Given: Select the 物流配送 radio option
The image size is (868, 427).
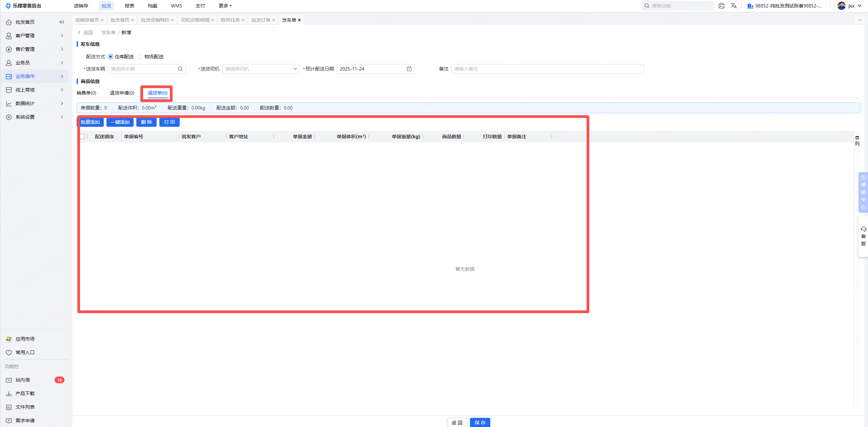Looking at the screenshot, I should click(x=140, y=57).
